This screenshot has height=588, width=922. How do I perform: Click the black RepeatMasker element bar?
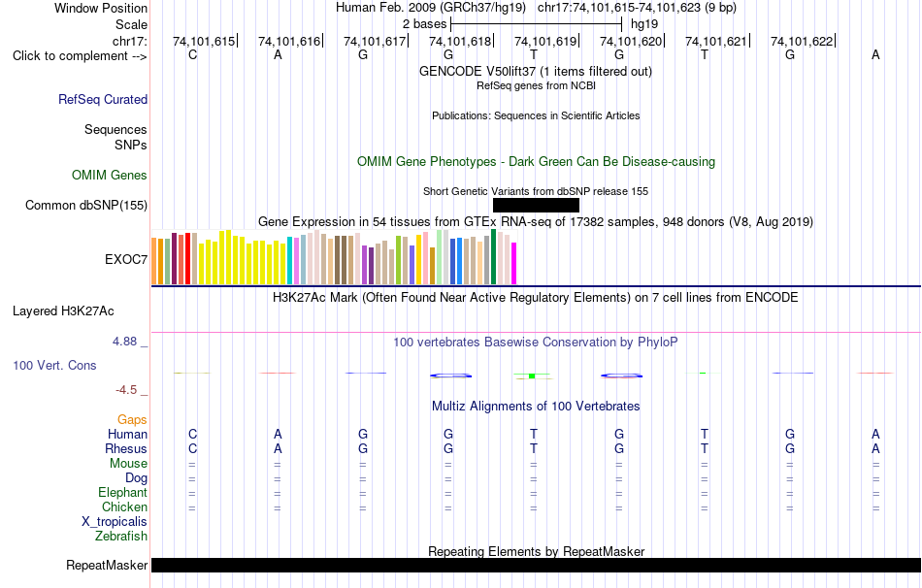pyautogui.click(x=536, y=565)
